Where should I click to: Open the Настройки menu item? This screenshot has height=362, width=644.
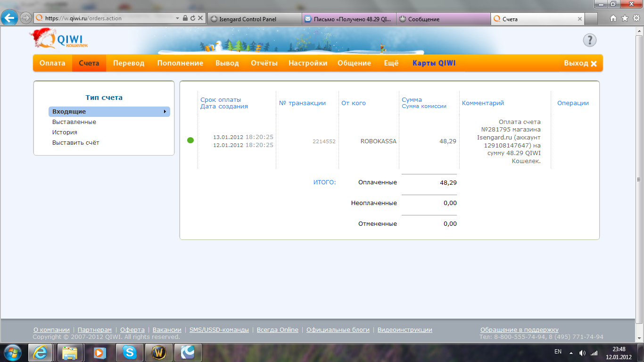308,63
